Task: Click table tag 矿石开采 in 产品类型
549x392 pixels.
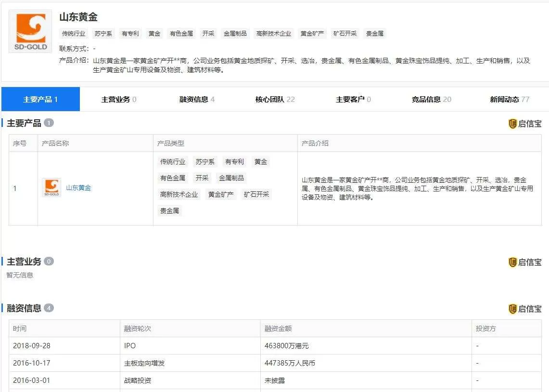Action: [256, 195]
